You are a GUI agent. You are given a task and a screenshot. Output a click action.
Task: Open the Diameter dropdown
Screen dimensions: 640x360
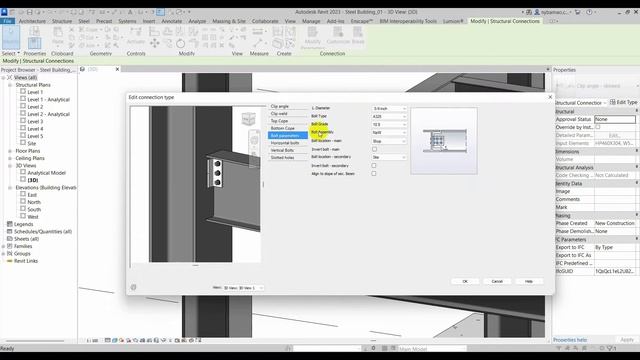389,109
